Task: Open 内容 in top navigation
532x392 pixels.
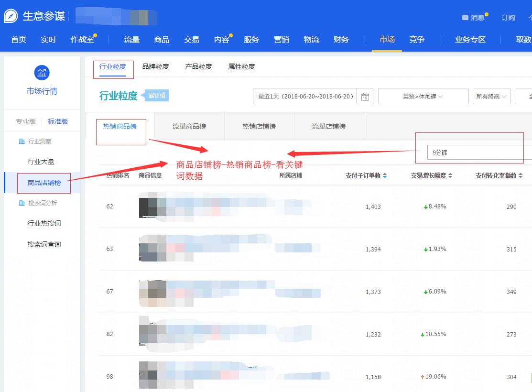Action: (x=222, y=39)
